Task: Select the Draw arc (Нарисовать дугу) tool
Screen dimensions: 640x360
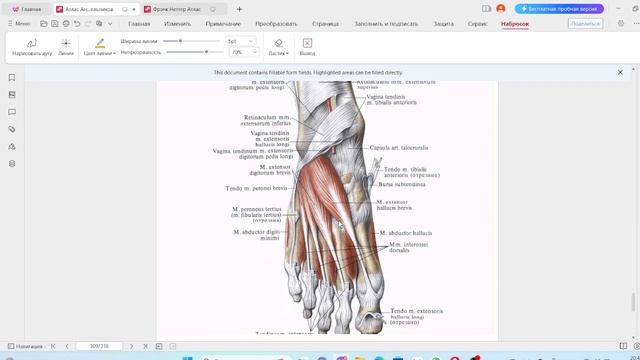Action: 32,47
